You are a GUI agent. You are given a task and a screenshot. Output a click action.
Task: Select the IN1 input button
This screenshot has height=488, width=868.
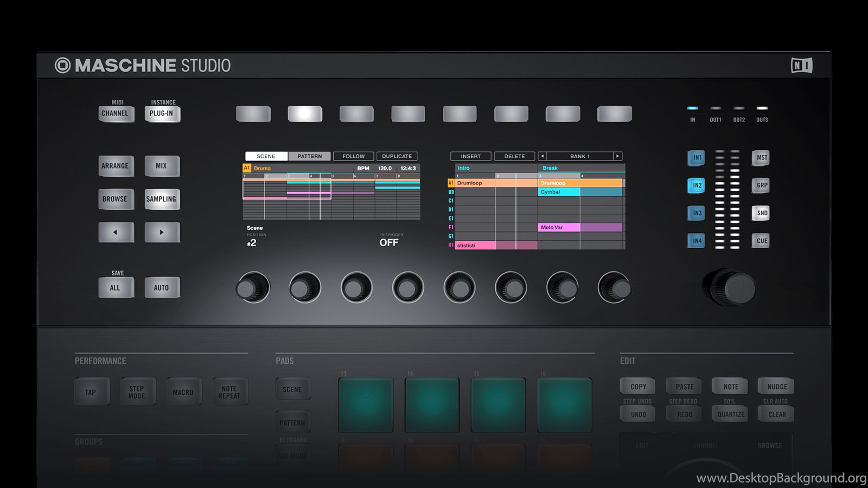tap(697, 158)
